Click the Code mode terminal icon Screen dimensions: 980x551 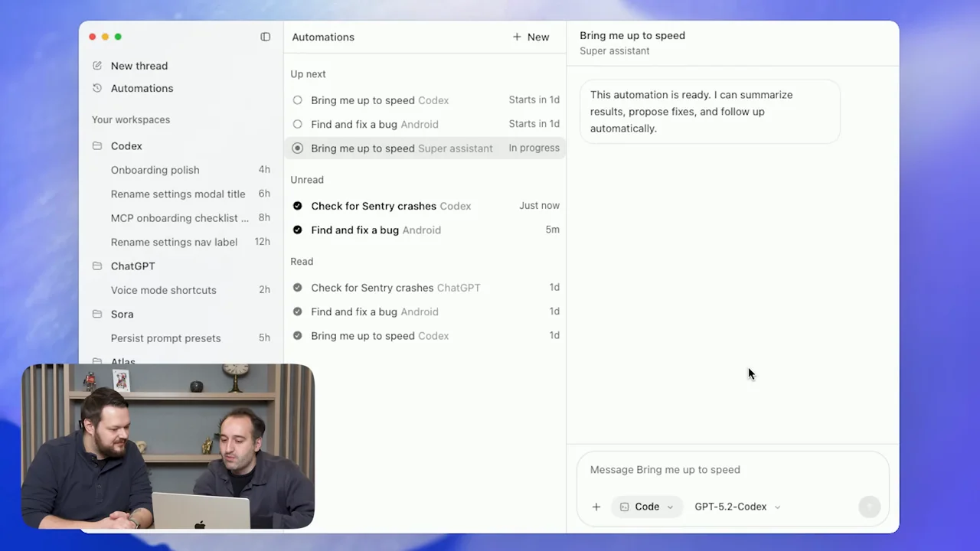pos(624,507)
